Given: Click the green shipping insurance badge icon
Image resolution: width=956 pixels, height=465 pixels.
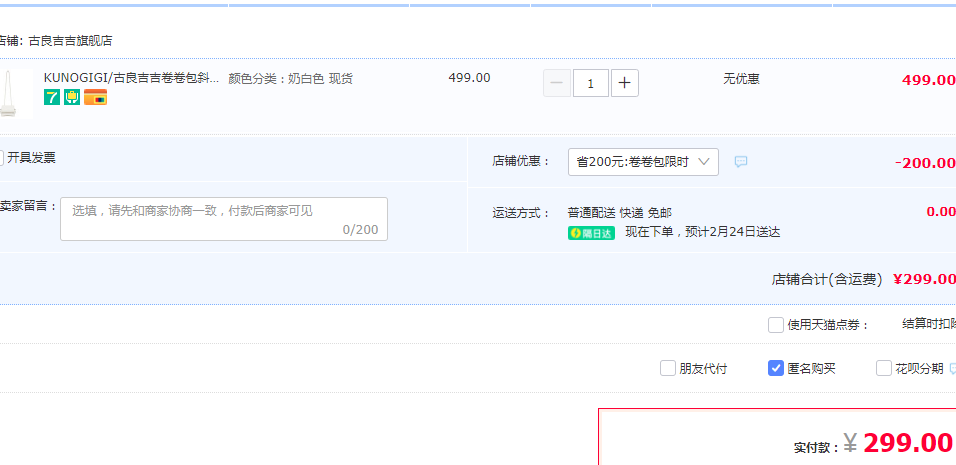Looking at the screenshot, I should click(72, 97).
